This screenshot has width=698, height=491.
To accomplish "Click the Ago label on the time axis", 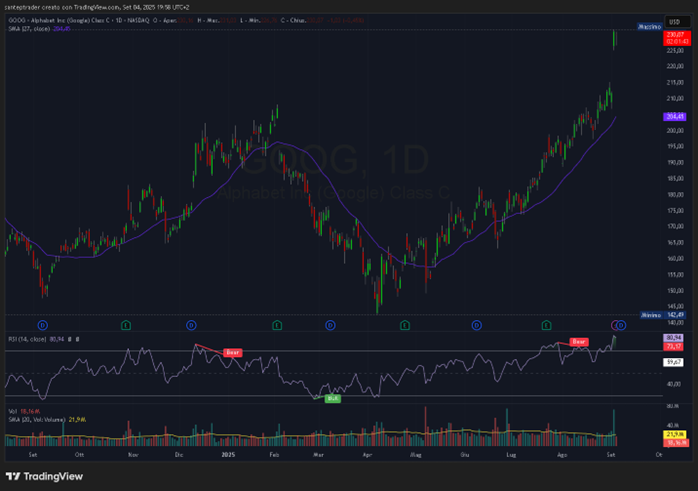I will (x=562, y=454).
